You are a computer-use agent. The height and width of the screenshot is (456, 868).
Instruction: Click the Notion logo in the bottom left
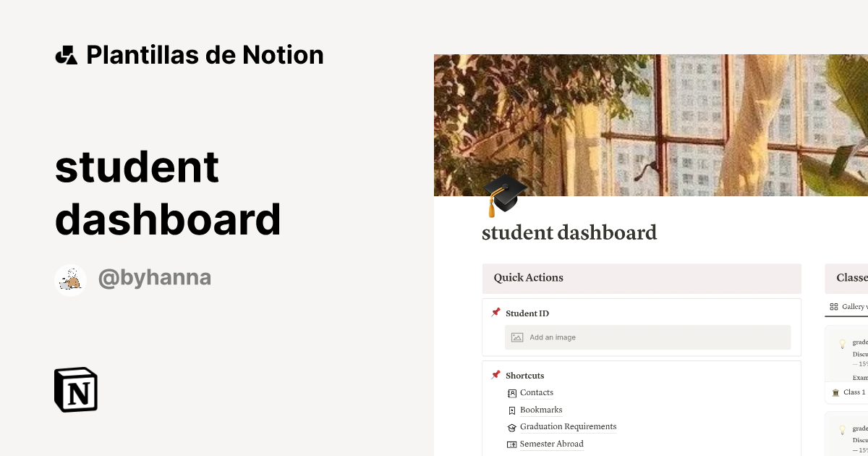tap(75, 389)
